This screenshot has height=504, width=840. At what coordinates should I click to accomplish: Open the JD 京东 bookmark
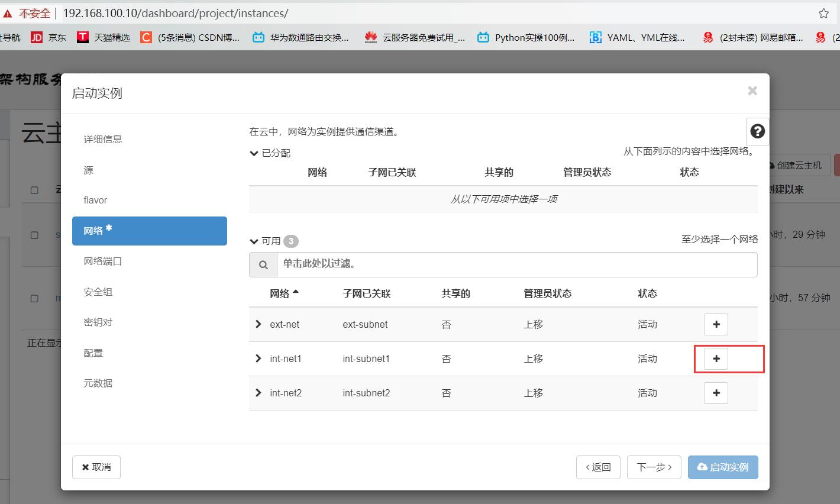click(x=49, y=37)
